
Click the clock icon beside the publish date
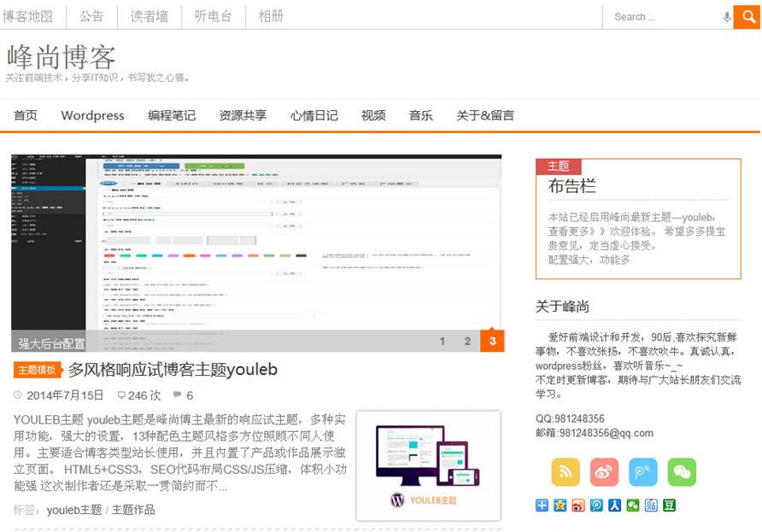17,395
